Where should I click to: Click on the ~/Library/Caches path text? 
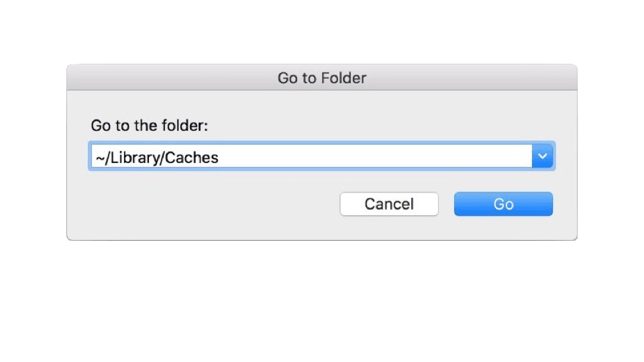tap(157, 158)
